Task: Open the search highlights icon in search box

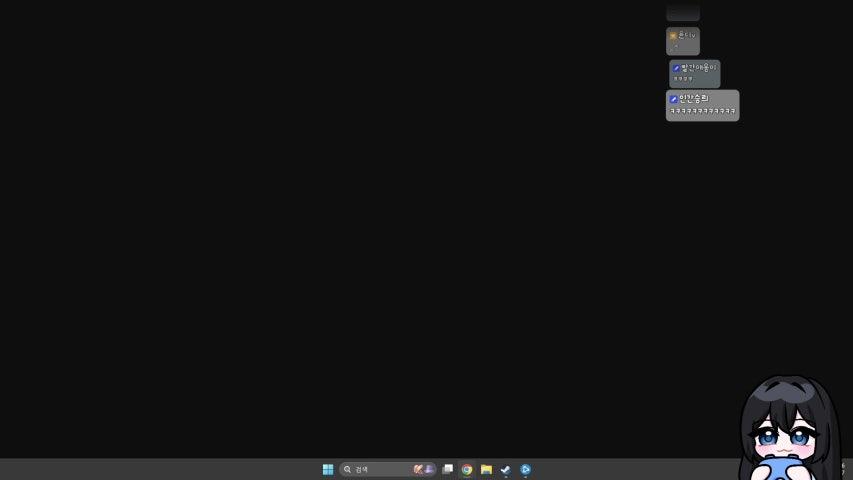Action: pos(423,469)
